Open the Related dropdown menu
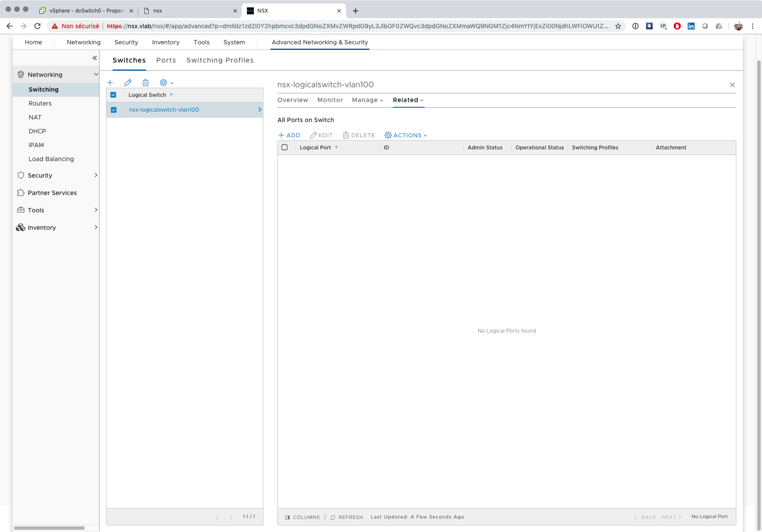This screenshot has width=762, height=532. (x=408, y=100)
